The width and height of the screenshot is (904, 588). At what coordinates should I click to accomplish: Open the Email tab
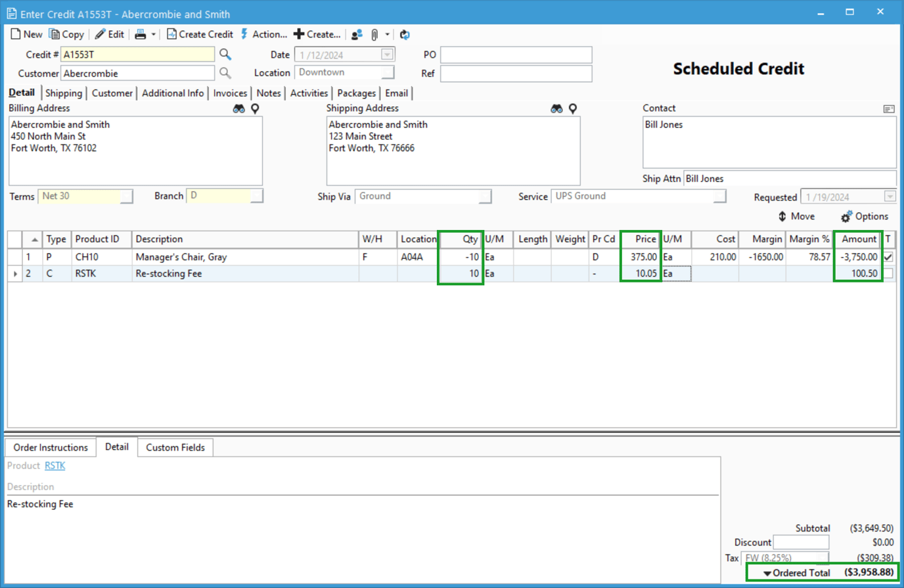[x=396, y=93]
